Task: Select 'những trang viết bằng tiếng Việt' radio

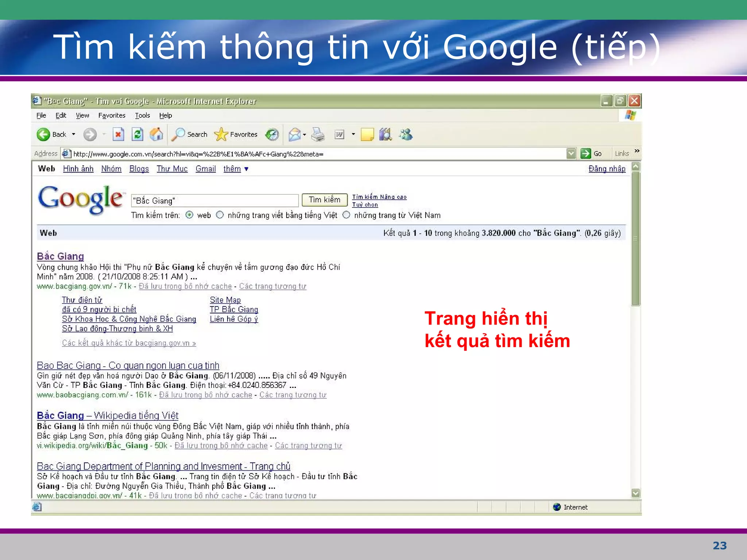Action: 220,215
